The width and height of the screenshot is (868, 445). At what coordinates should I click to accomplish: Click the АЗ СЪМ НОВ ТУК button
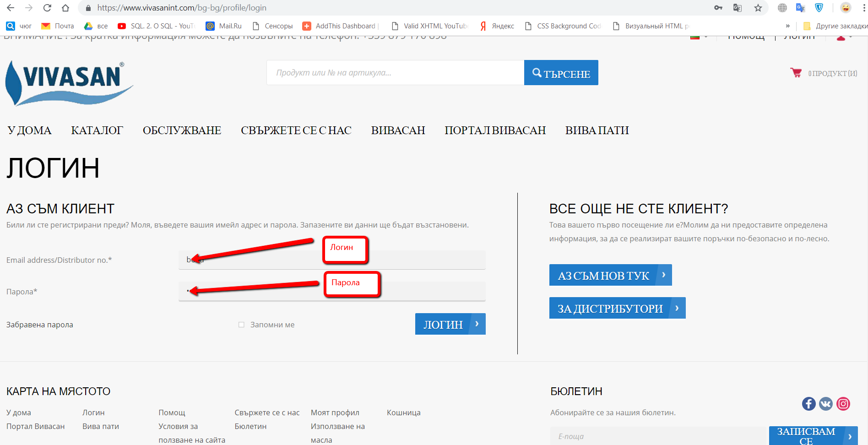(x=611, y=275)
